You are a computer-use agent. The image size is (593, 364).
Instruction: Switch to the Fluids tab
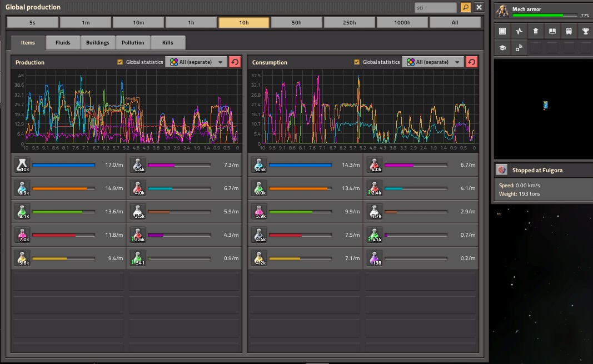tap(63, 43)
